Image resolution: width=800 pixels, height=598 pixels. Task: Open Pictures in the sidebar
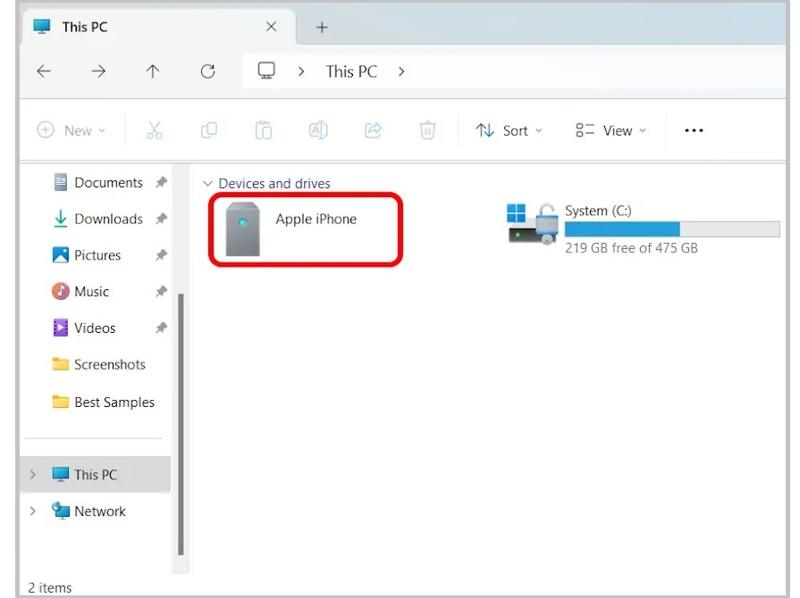(87, 255)
